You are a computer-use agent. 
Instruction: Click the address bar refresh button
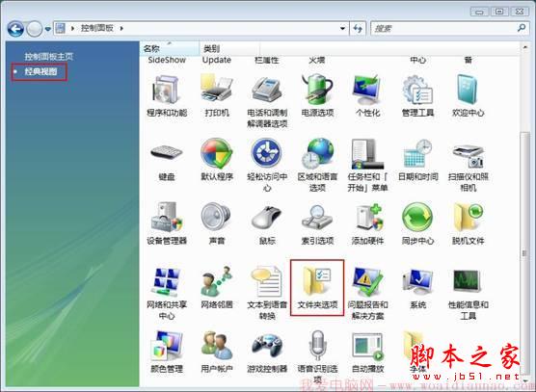point(358,28)
